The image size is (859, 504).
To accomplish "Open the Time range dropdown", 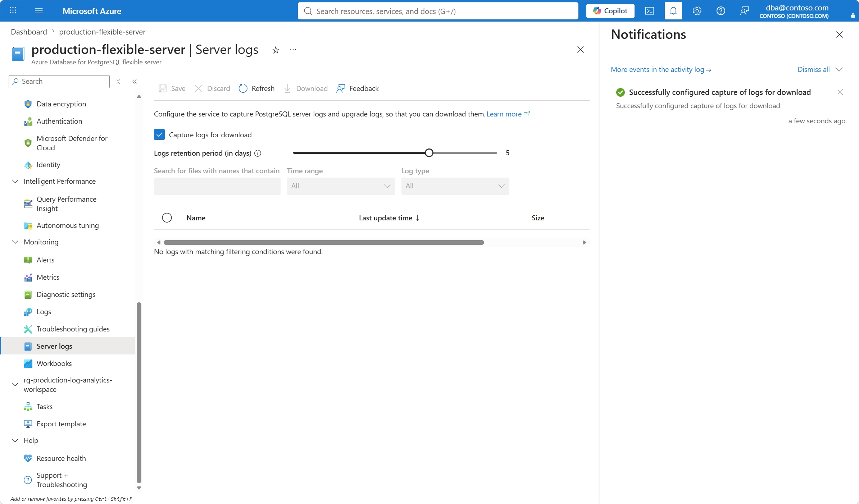I will coord(341,186).
